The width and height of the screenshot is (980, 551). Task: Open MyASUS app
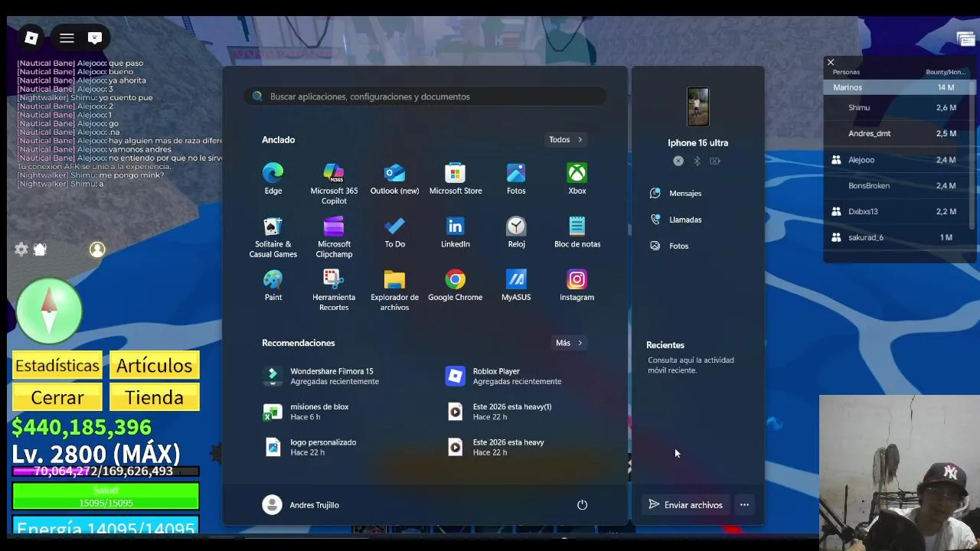pyautogui.click(x=516, y=285)
